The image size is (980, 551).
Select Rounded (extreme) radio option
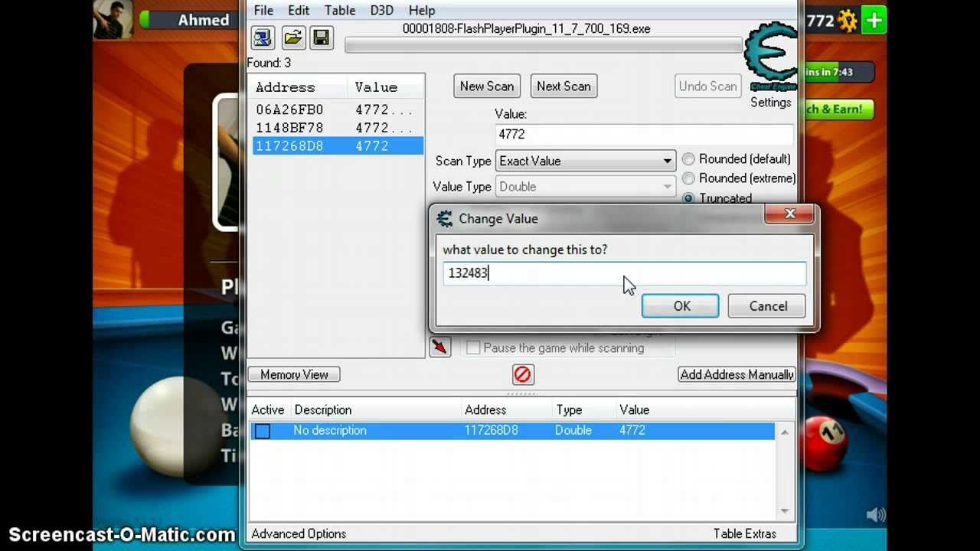pyautogui.click(x=688, y=178)
